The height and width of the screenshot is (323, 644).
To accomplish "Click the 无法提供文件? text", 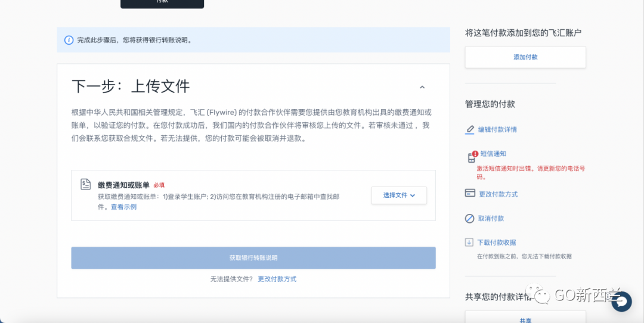I will (231, 279).
